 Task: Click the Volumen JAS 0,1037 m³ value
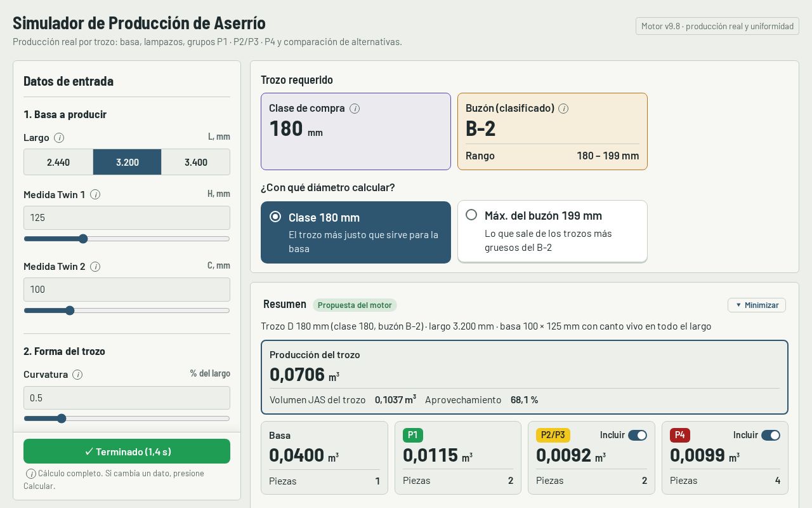395,400
